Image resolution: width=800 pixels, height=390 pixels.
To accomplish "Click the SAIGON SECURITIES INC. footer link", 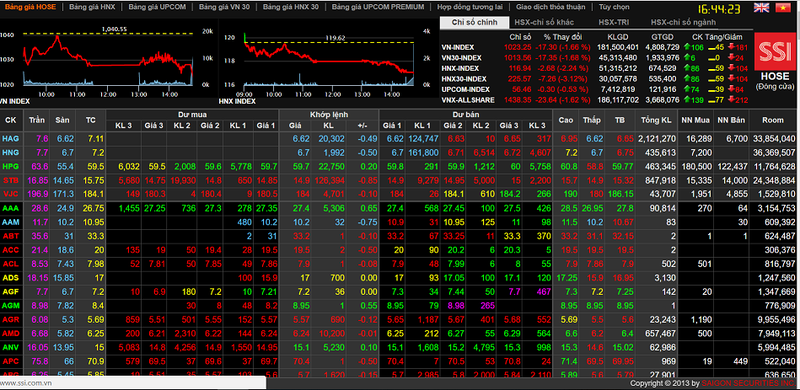I will click(x=747, y=383).
